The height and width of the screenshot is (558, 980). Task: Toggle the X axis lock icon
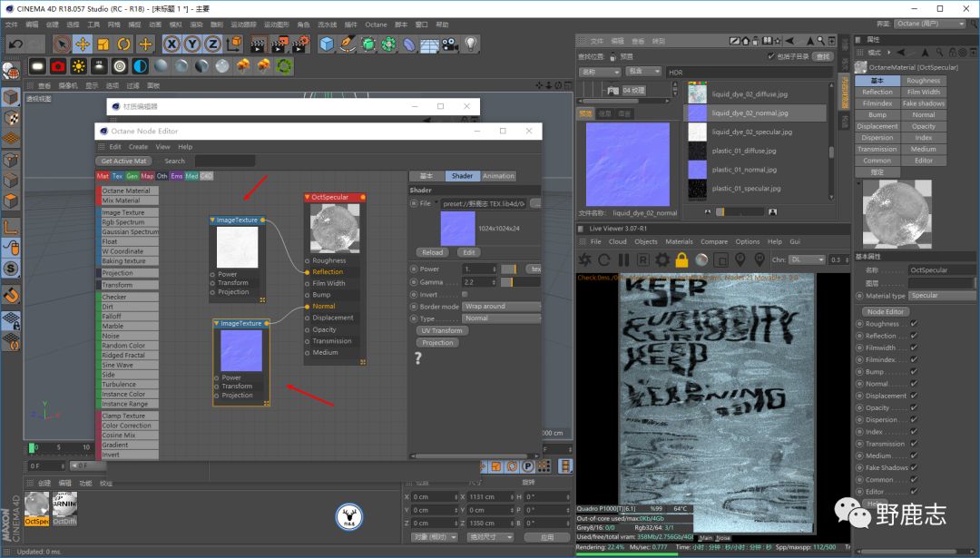(172, 44)
